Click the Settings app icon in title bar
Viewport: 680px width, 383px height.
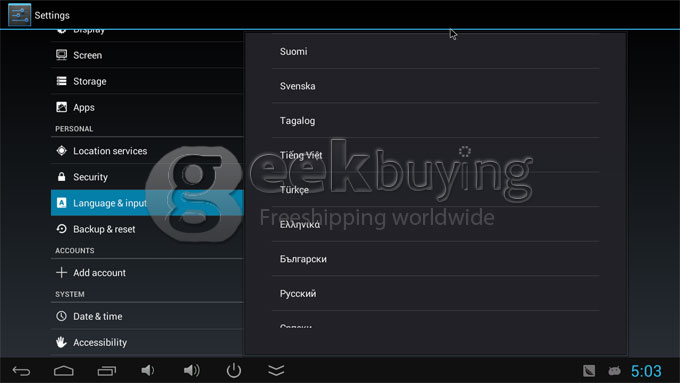click(x=20, y=15)
